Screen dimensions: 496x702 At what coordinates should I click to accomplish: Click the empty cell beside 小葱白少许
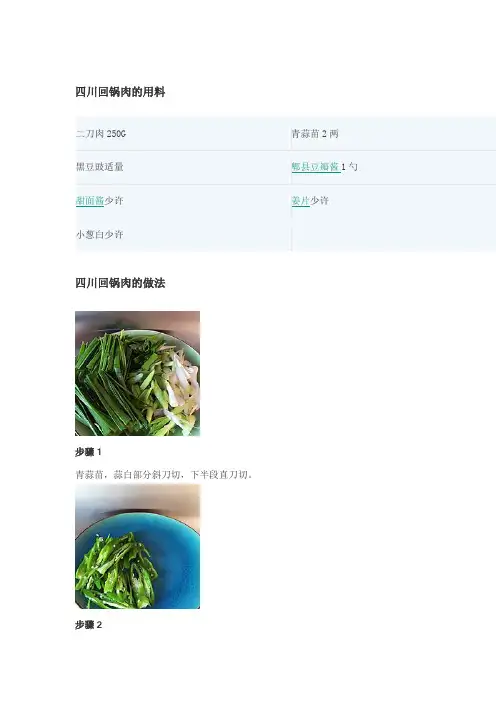(393, 234)
